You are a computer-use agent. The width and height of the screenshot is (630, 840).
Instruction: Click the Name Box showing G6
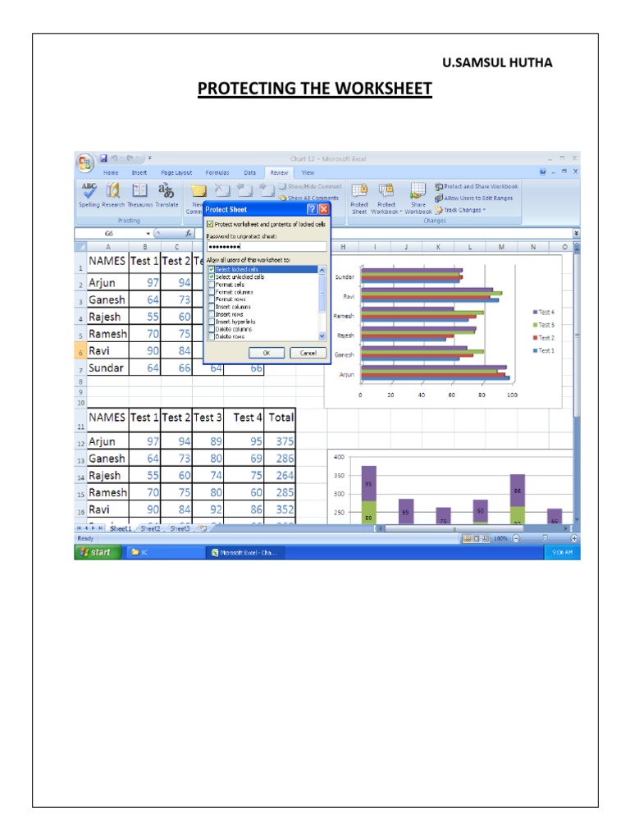109,234
